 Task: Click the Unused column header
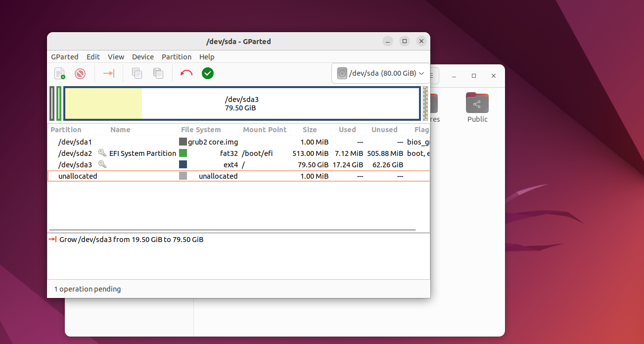(384, 130)
